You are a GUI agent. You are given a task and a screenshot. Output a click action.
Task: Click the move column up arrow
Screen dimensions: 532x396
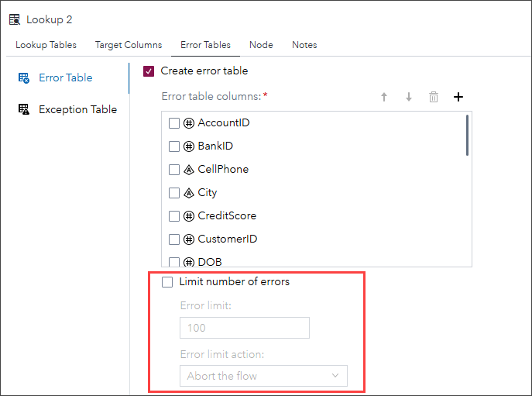pyautogui.click(x=383, y=97)
